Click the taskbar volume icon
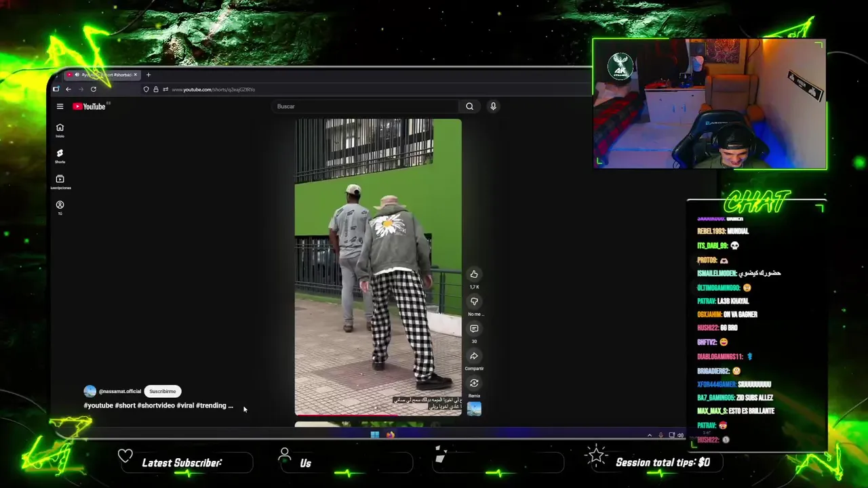868x488 pixels. [x=680, y=435]
